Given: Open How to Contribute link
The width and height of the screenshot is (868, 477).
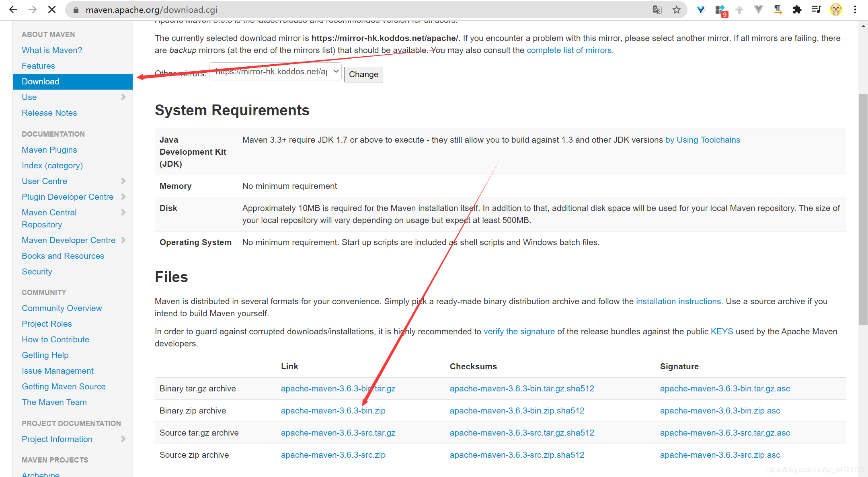Looking at the screenshot, I should 55,340.
